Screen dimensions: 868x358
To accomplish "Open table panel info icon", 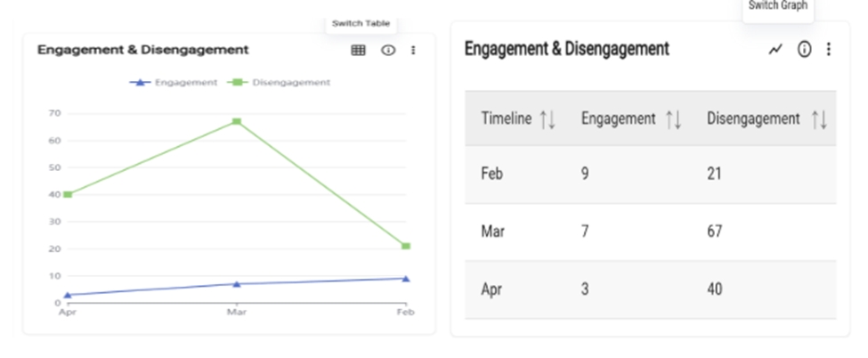I will coord(804,50).
